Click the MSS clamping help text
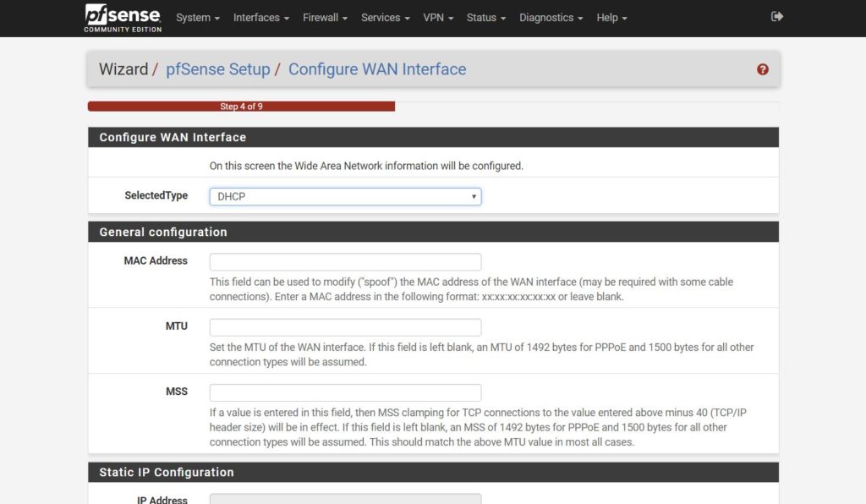The height and width of the screenshot is (504, 866). coord(478,427)
